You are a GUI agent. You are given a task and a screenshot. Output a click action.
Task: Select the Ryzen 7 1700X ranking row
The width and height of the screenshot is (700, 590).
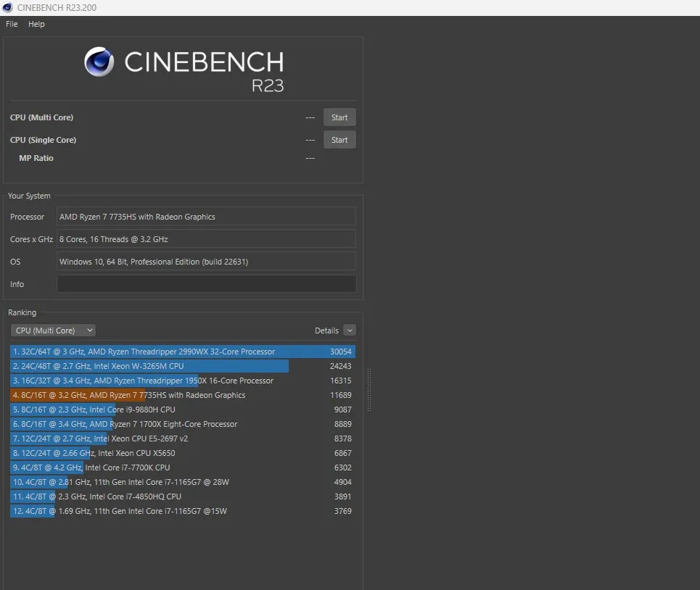183,424
